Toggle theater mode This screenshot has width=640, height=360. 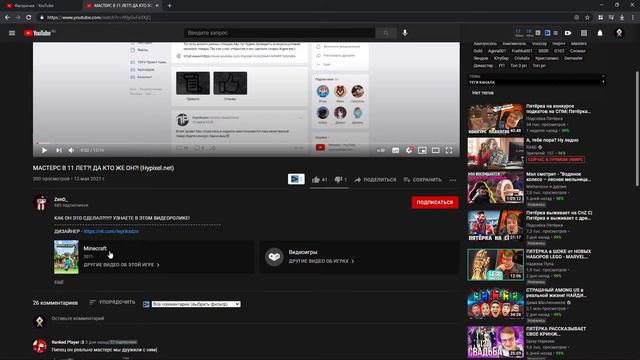(x=436, y=150)
